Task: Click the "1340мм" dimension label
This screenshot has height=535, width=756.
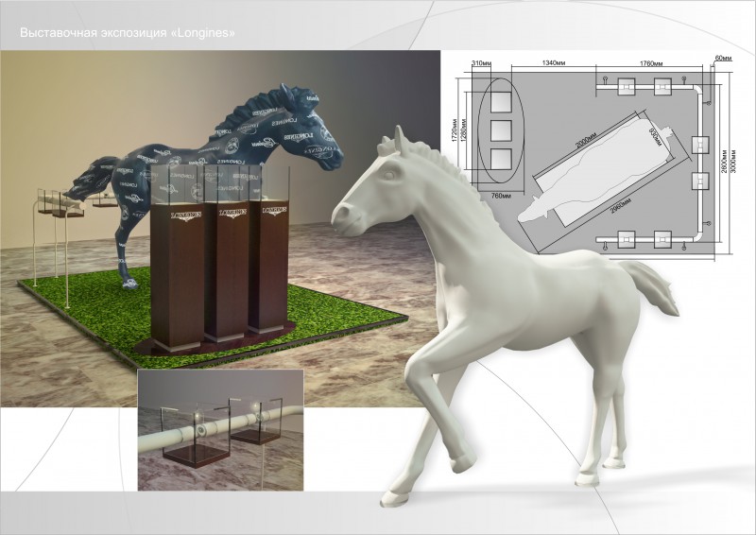Action: [554, 62]
